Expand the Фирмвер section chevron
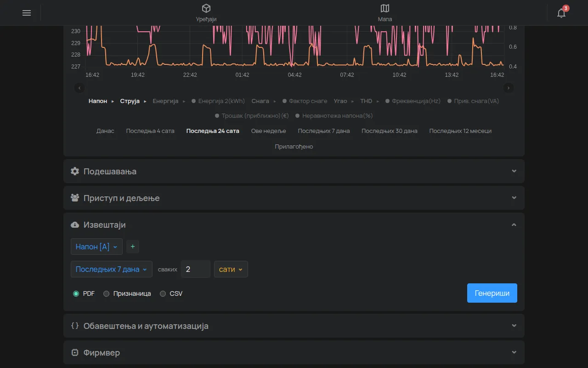 (x=514, y=352)
